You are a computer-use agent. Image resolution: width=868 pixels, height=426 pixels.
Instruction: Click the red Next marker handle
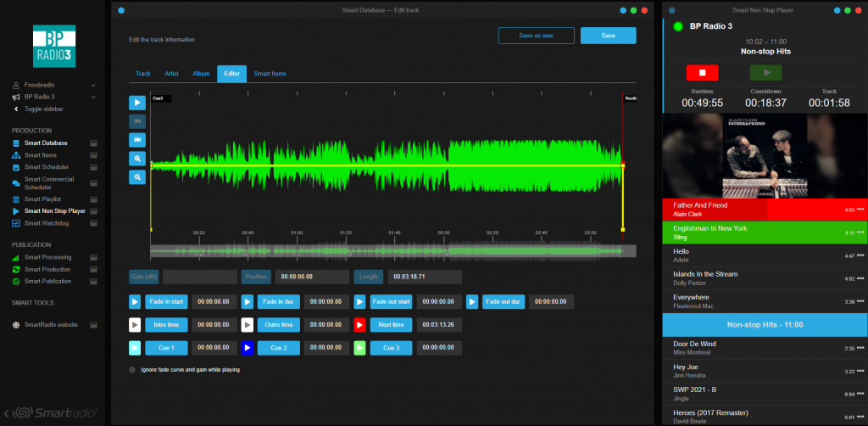coord(623,165)
